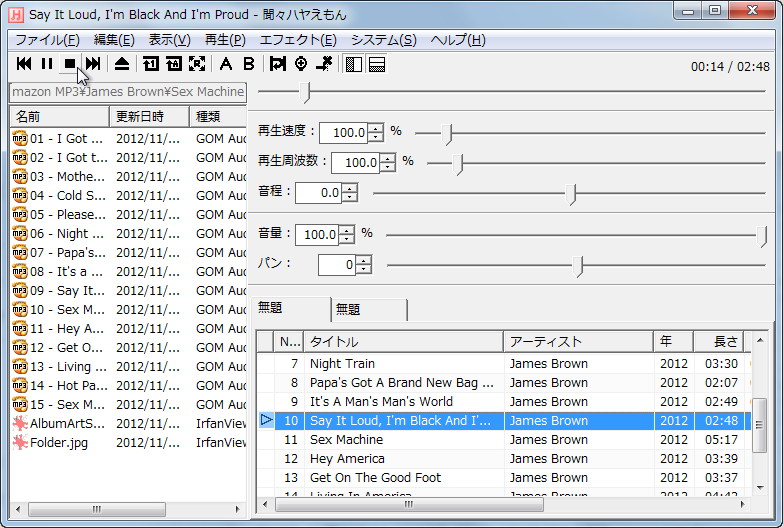Select the second 無題 playlist tab
783x528 pixels.
(369, 310)
